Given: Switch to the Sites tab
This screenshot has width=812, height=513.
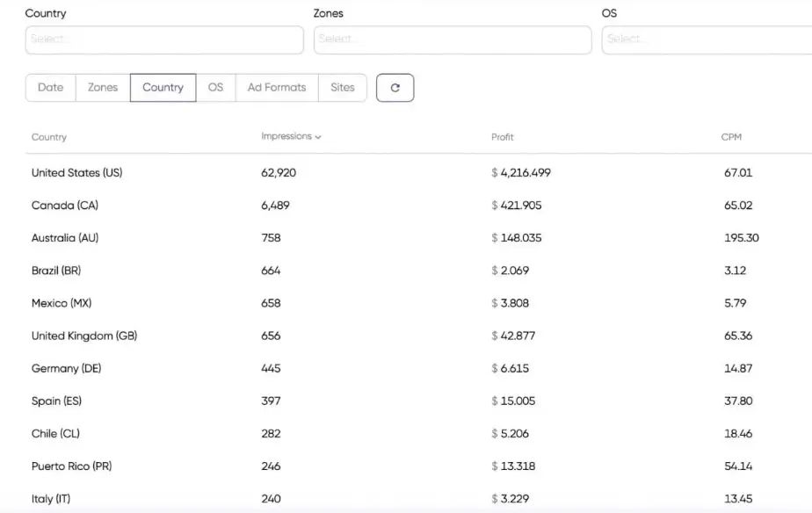Looking at the screenshot, I should pyautogui.click(x=343, y=88).
